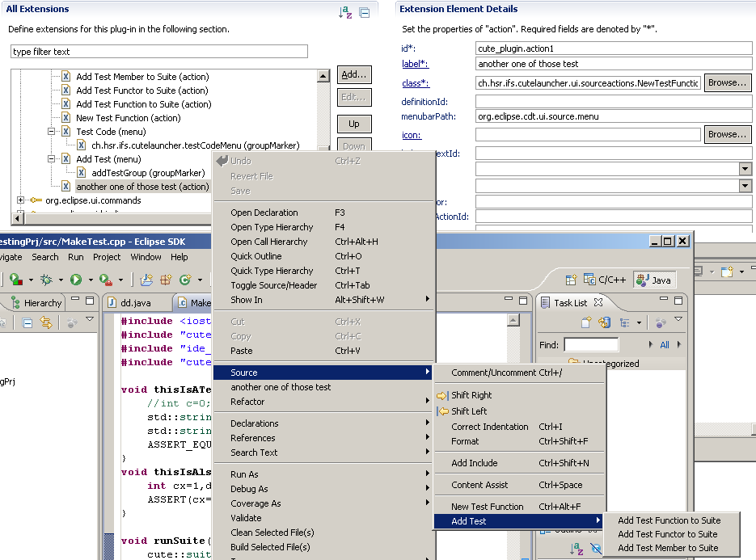Click the New Java Class toolbar icon
Screen dimensions: 756x560
click(x=184, y=280)
